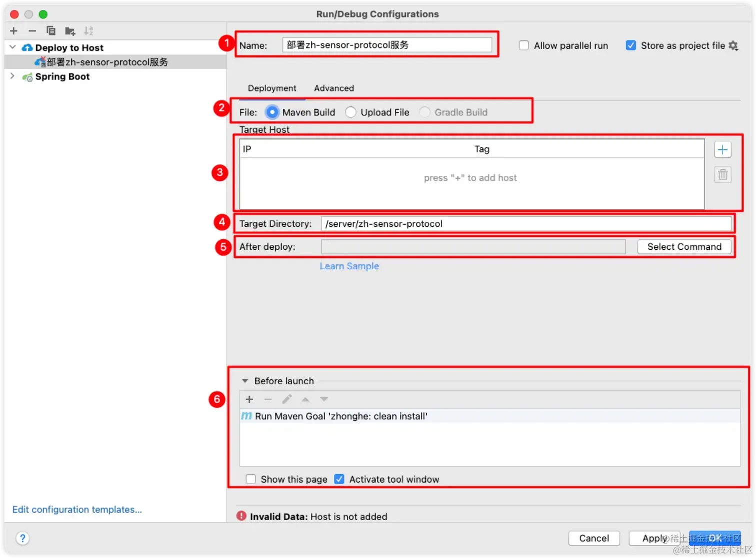
Task: Click the Invalid Data error icon
Action: [x=241, y=516]
